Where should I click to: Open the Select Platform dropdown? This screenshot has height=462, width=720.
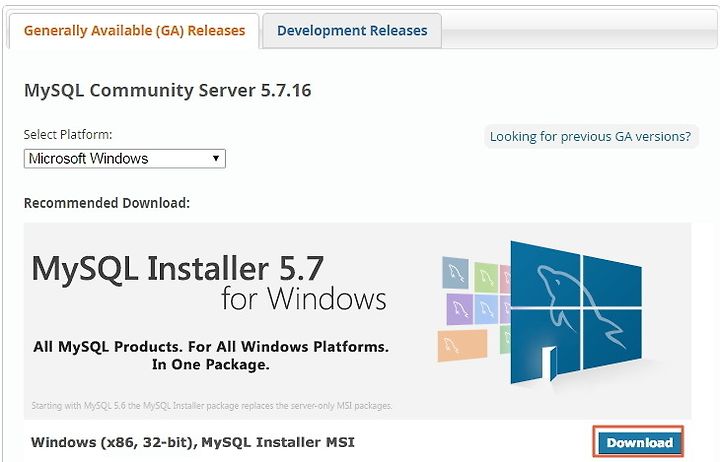124,159
